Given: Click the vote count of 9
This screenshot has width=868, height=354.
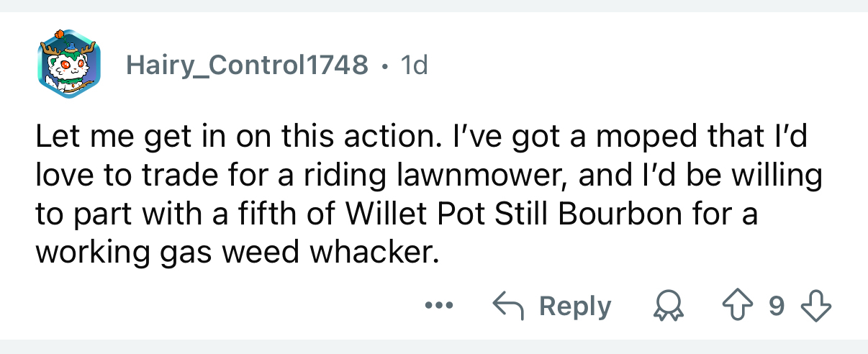Looking at the screenshot, I should tap(777, 307).
